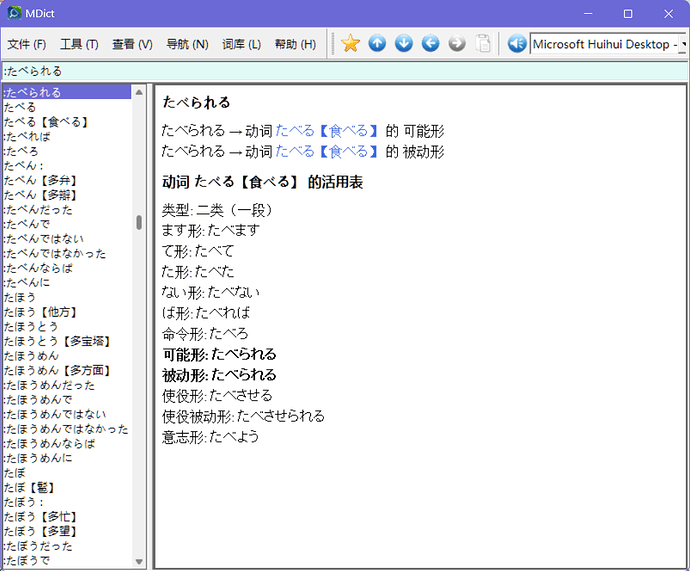Select list entry たほうめん【多方面】
This screenshot has height=571, width=690.
coord(66,370)
